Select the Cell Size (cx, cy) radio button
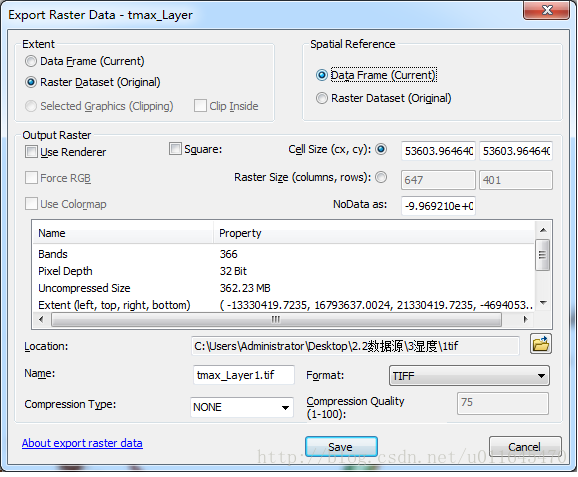 point(381,149)
